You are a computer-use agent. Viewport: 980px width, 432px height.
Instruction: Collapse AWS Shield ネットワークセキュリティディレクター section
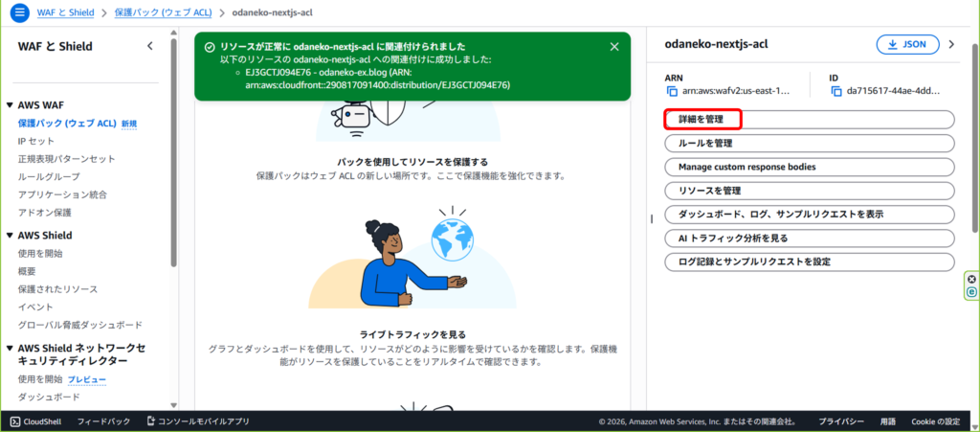[x=10, y=349]
